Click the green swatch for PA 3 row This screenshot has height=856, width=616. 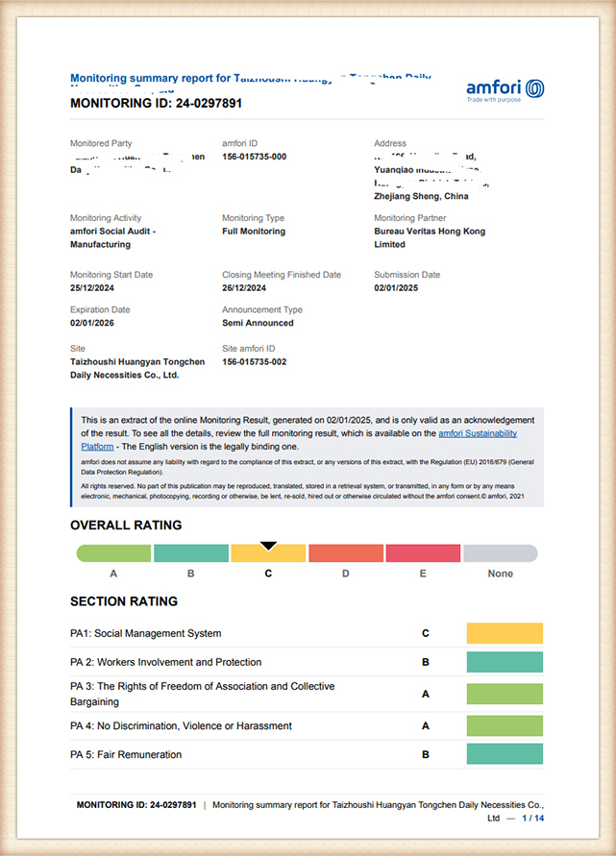(x=505, y=694)
